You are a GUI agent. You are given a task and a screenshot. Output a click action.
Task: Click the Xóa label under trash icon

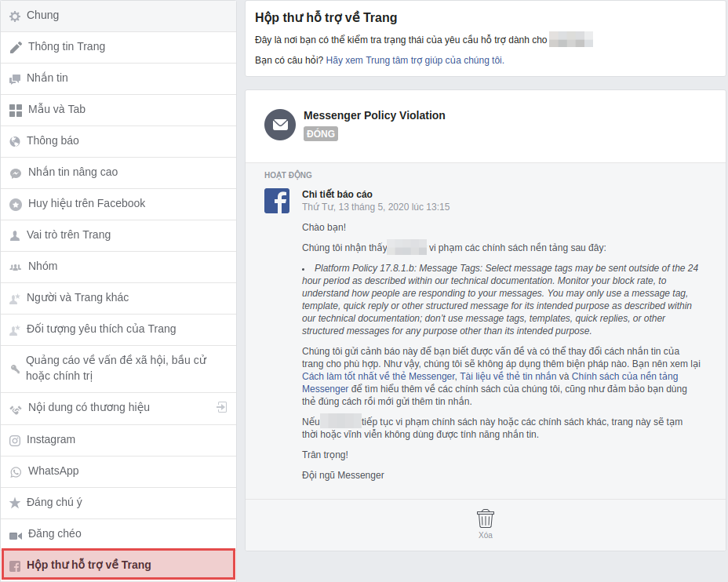tap(485, 535)
